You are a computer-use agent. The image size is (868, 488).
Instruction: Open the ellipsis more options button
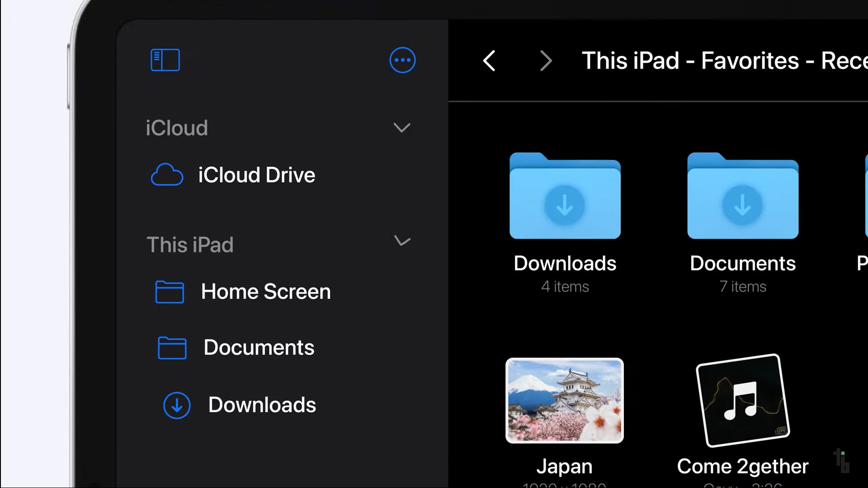click(402, 60)
